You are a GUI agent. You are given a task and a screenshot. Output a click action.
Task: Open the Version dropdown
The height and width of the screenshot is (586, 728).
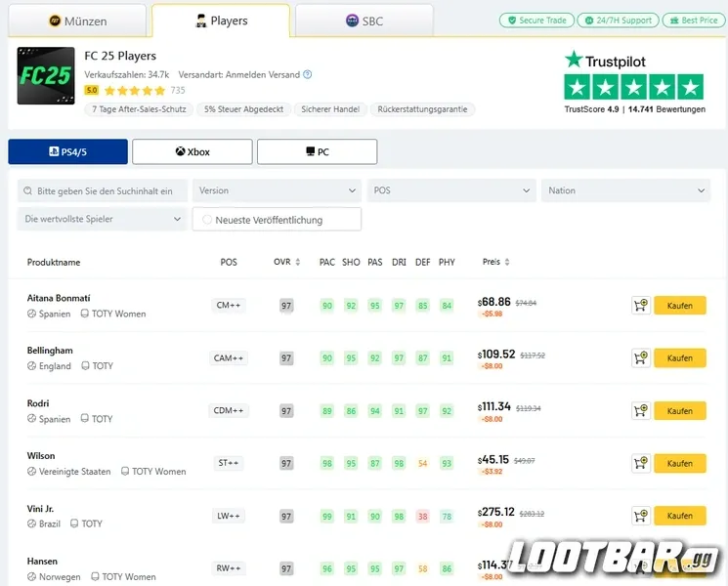[277, 190]
